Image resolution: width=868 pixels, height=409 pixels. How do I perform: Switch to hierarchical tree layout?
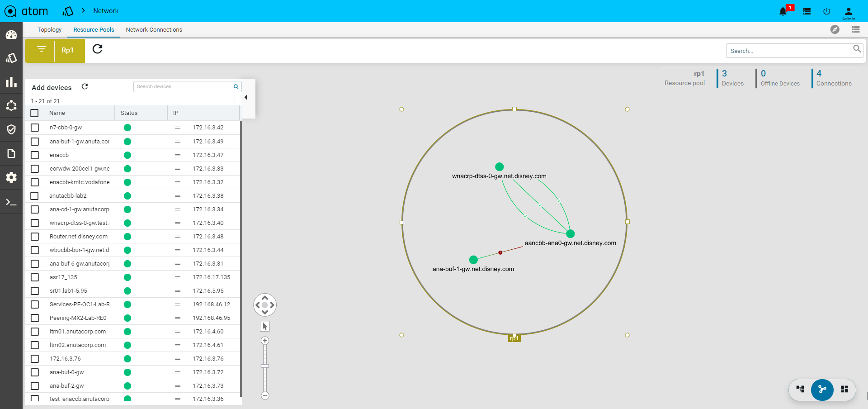[x=800, y=389]
